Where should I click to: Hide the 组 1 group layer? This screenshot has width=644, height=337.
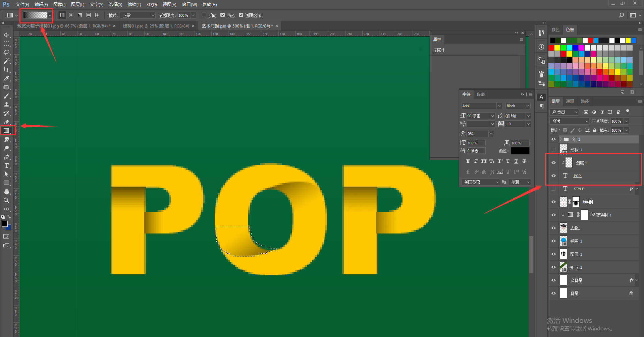pos(553,139)
